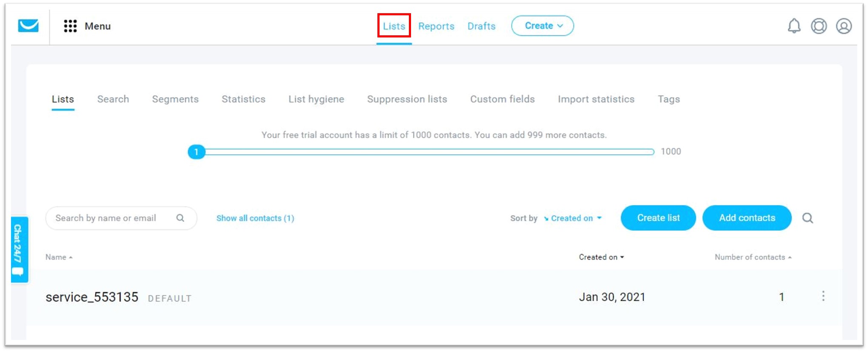
Task: Click the magnifier inside the search box
Action: click(x=180, y=218)
